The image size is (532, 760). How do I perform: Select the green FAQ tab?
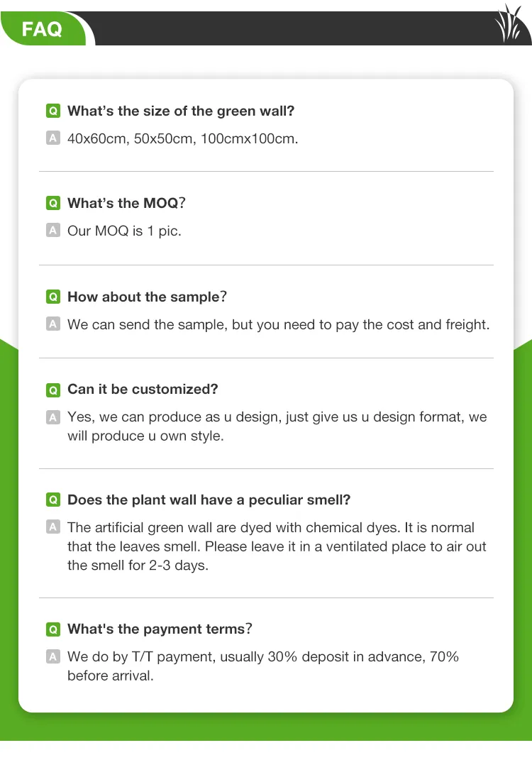pyautogui.click(x=43, y=30)
